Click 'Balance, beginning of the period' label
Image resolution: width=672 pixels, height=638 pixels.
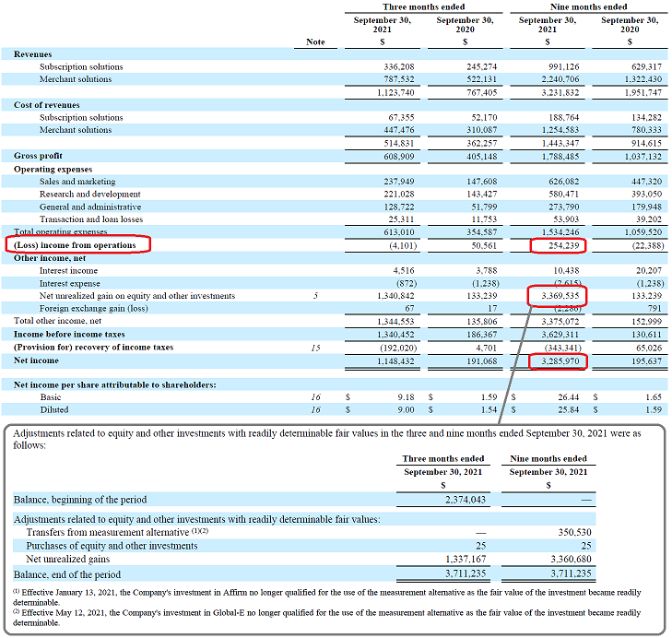click(x=80, y=500)
